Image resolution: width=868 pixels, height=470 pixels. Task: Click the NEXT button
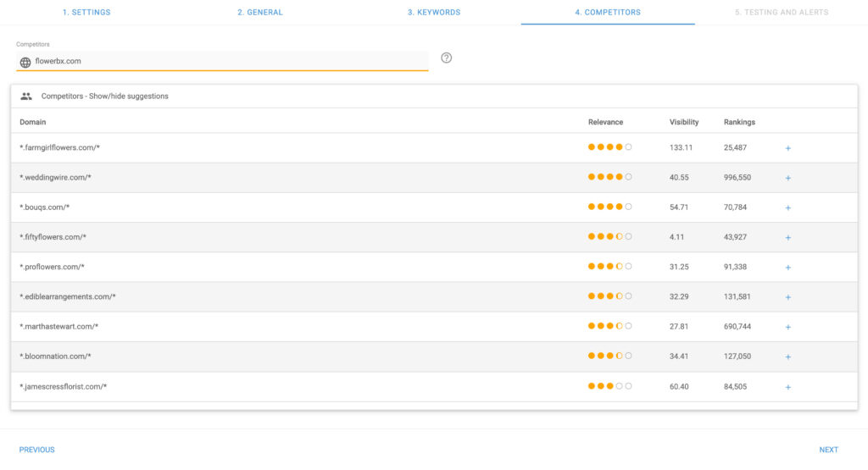click(829, 450)
